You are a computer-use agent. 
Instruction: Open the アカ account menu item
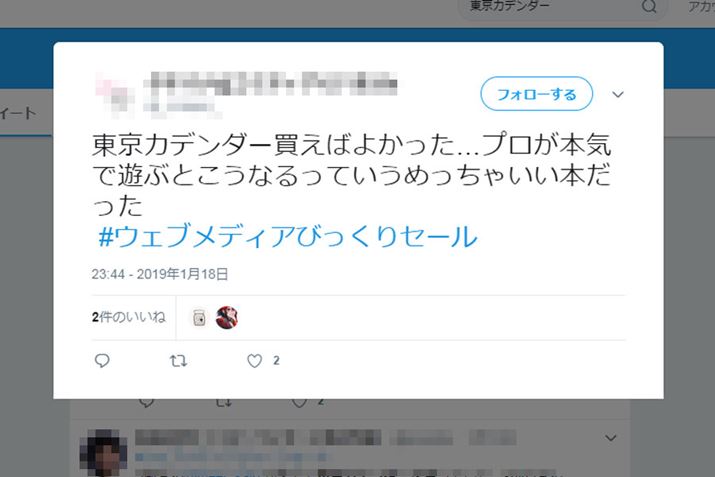(701, 6)
